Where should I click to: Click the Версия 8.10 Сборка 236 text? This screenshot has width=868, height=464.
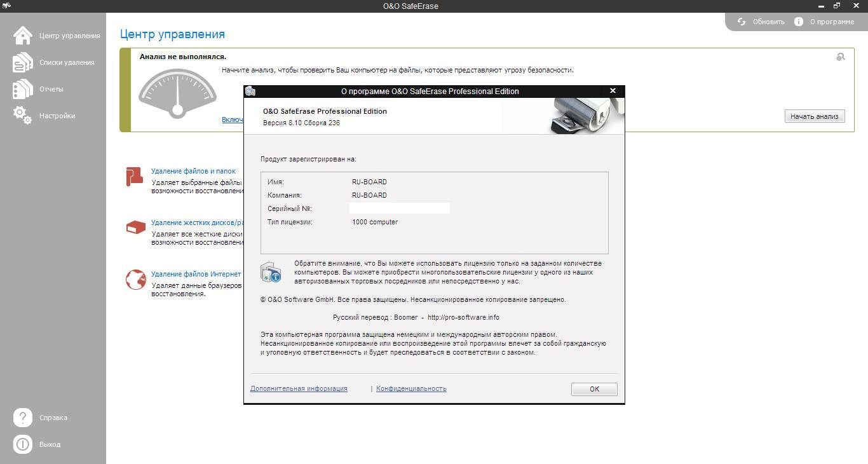click(301, 123)
